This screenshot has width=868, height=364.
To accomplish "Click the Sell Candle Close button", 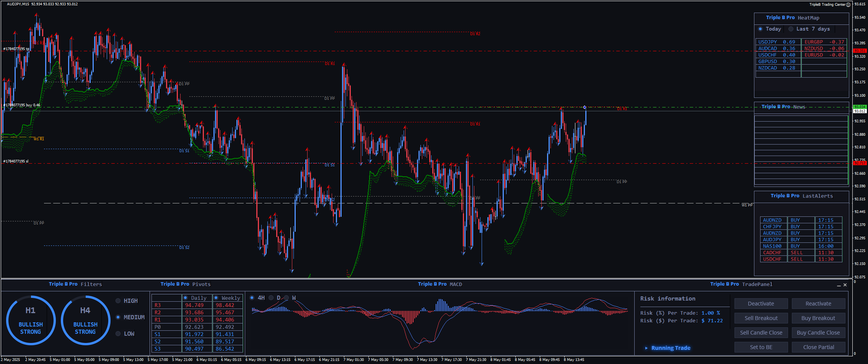I will pos(761,333).
